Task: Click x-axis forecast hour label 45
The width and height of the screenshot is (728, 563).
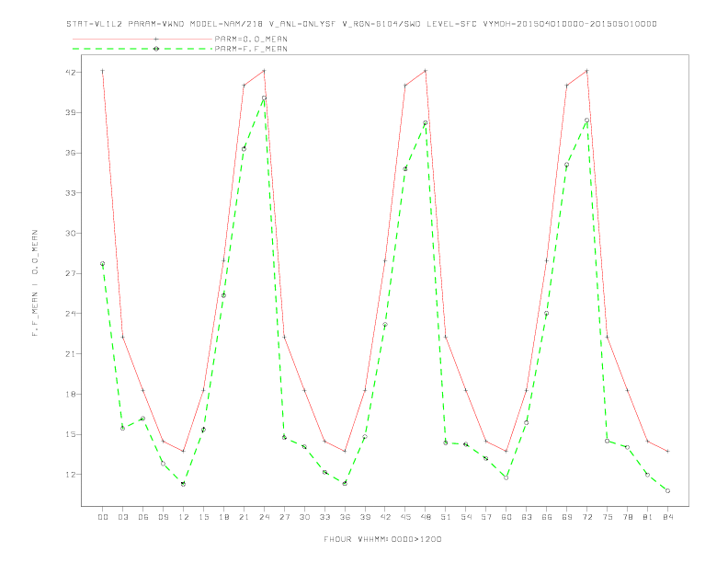Action: tap(405, 517)
